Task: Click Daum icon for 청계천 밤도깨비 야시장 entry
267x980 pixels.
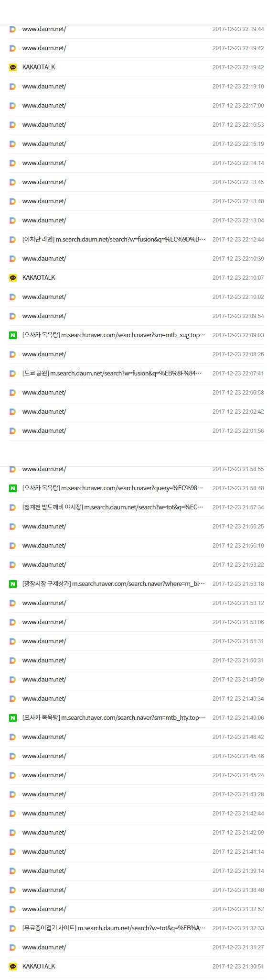Action: coord(13,507)
